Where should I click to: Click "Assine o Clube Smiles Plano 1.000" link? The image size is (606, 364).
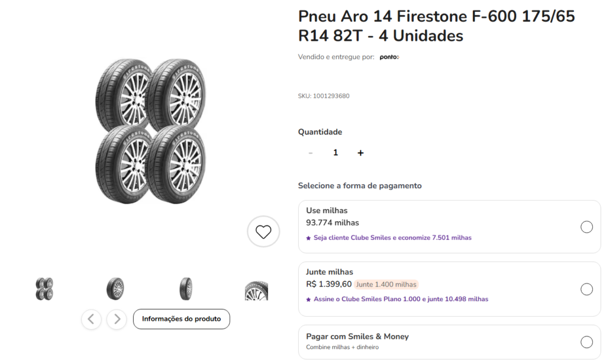pos(397,299)
